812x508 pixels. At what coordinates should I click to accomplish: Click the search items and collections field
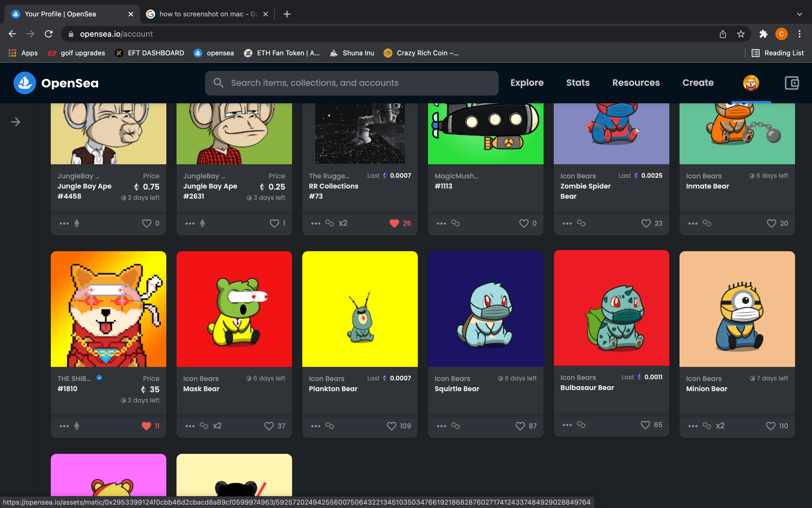[x=352, y=83]
